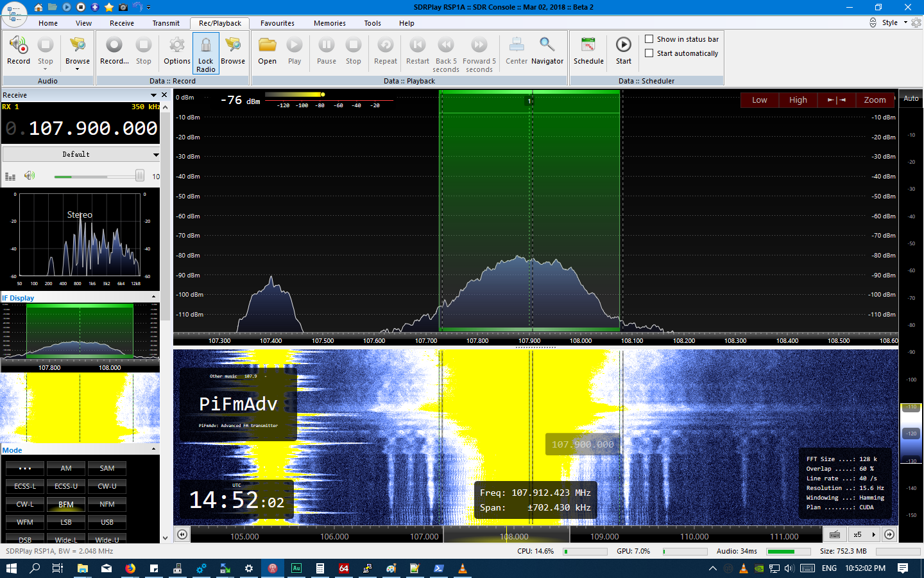Click the High spectrum level button
Screen dimensions: 924x578
(x=798, y=100)
